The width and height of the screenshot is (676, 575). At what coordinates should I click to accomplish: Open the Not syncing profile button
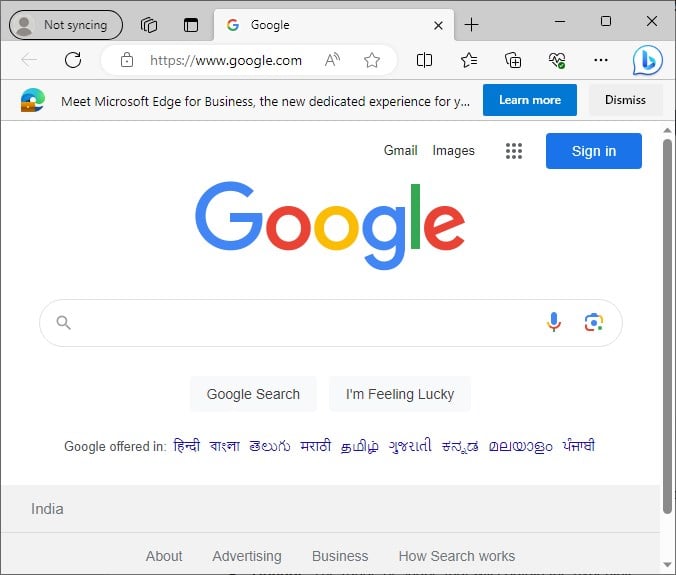click(66, 25)
